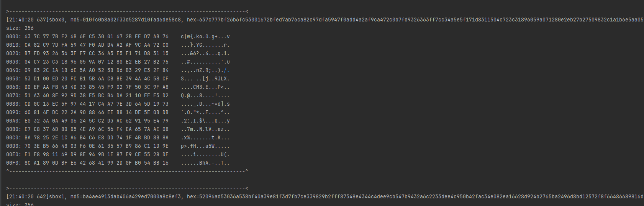Click the ASCII text "p>.fH...a5W....."
The image size is (644, 206).
(205, 146)
